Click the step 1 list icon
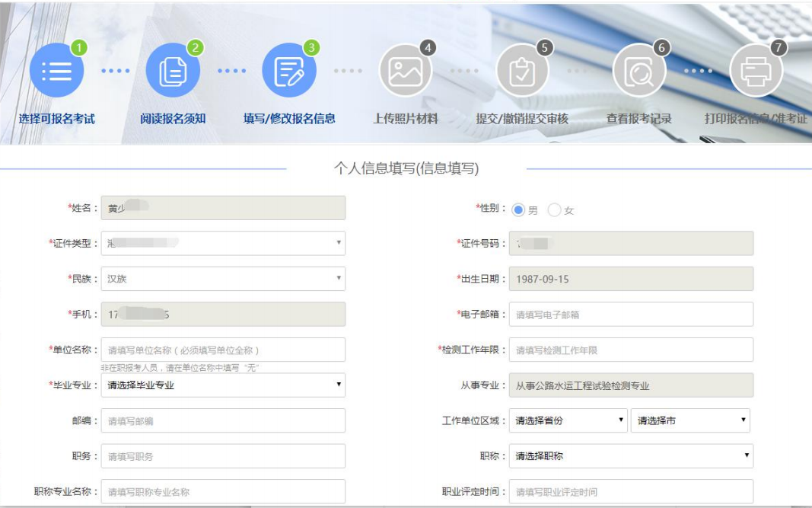The width and height of the screenshot is (812, 508). point(56,71)
